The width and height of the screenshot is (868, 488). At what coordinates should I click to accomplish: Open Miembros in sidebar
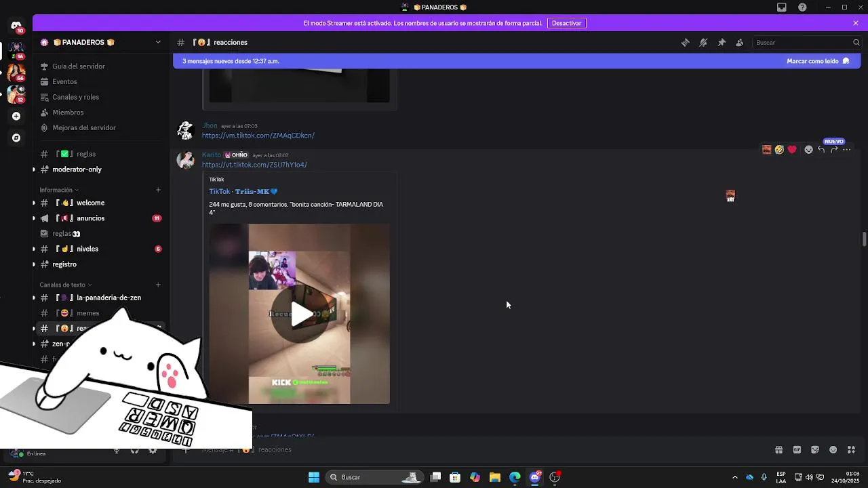(68, 113)
